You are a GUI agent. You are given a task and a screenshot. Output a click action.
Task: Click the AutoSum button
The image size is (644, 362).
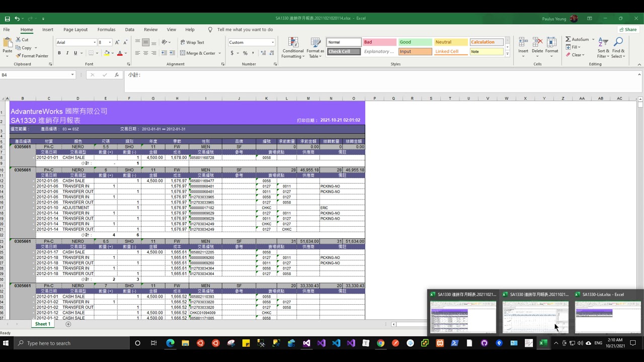point(577,39)
